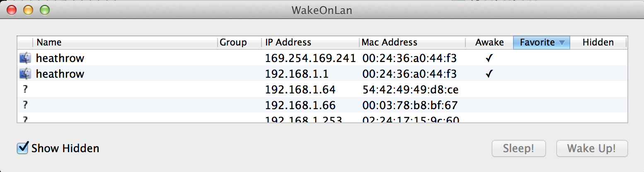
Task: Click the question mark icon for 192.168.1.64
Action: (25, 89)
